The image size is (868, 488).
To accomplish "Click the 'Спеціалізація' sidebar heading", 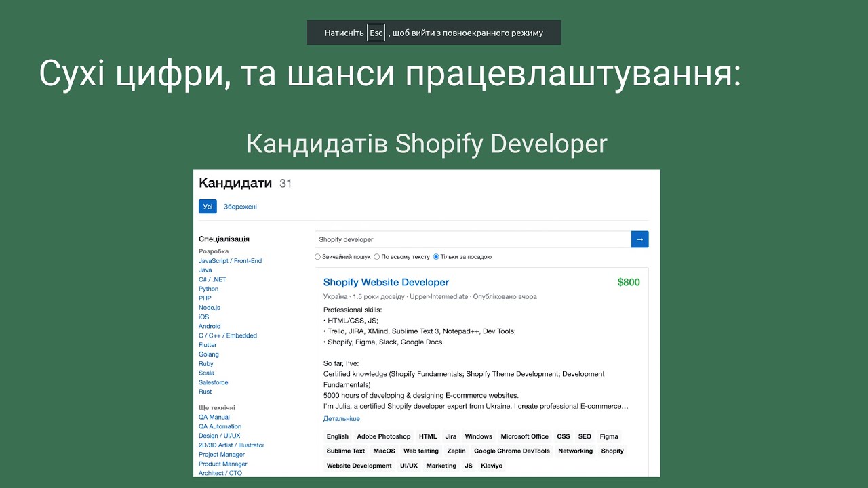I will point(224,239).
